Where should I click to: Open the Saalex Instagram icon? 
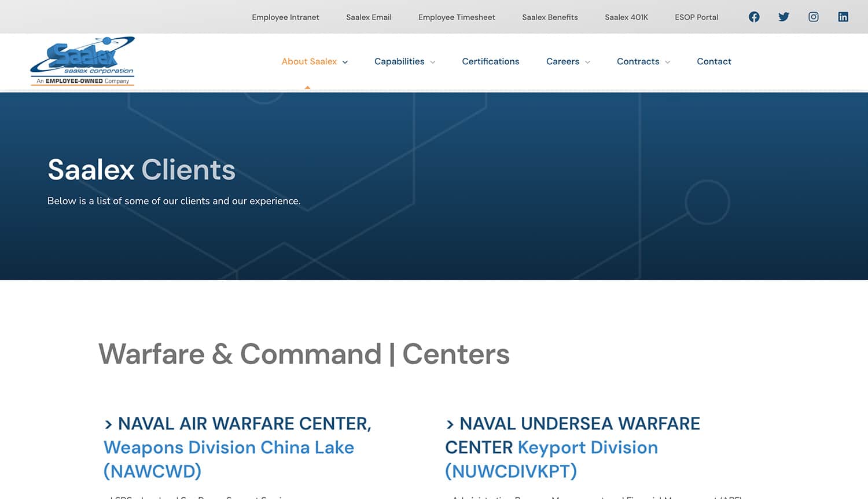[813, 17]
